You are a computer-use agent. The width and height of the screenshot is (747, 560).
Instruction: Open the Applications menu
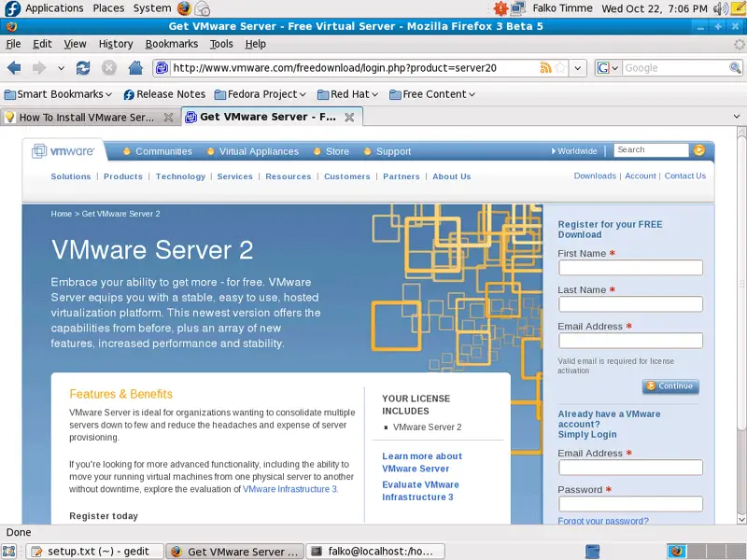pos(54,8)
